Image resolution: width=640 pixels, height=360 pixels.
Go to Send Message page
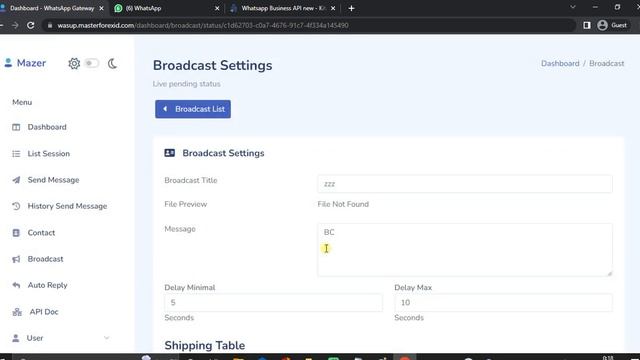click(53, 180)
